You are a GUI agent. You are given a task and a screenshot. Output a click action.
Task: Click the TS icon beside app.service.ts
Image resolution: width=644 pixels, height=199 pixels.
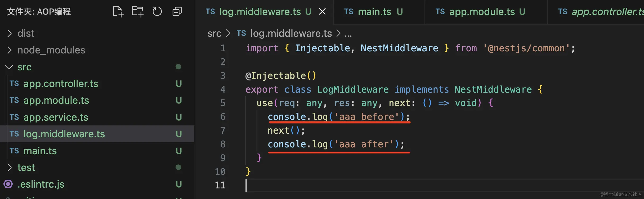click(14, 117)
